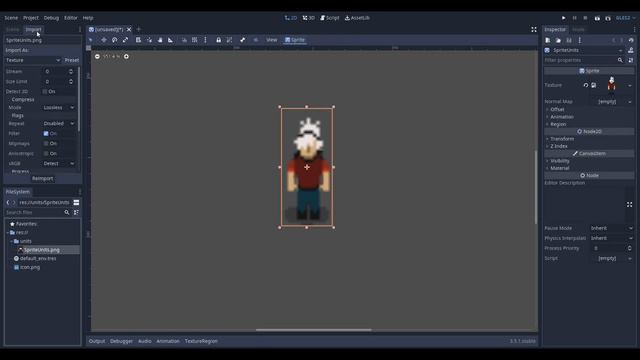
Task: Lock the selected object
Action: pos(218,40)
